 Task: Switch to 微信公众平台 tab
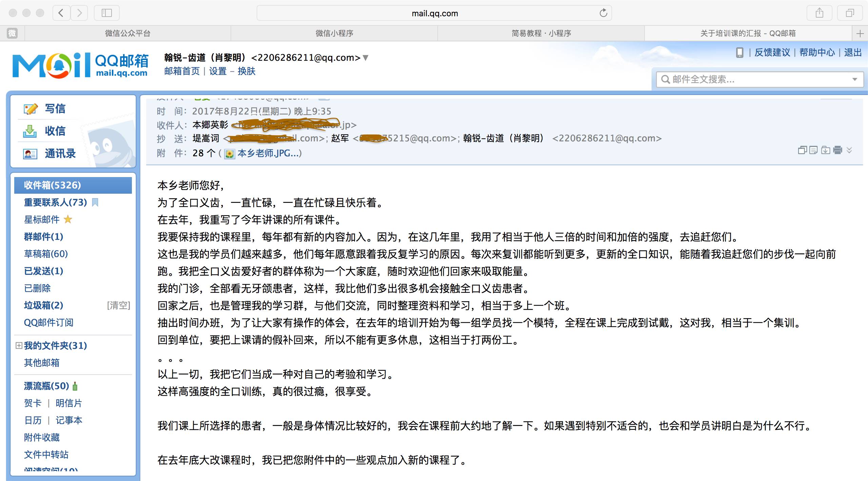pyautogui.click(x=128, y=33)
